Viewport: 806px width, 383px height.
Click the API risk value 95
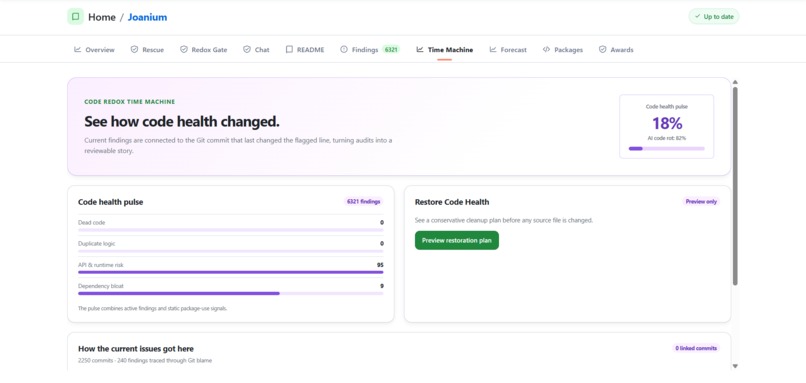(x=380, y=265)
